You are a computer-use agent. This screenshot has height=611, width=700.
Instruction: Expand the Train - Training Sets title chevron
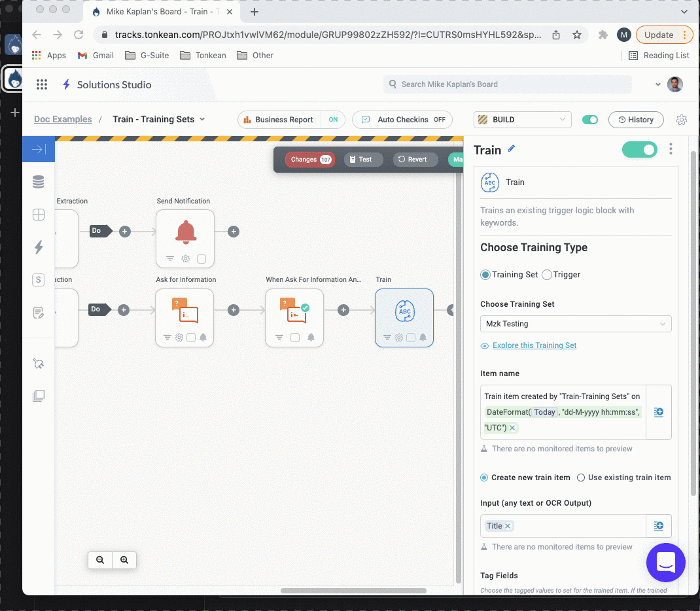click(x=202, y=119)
